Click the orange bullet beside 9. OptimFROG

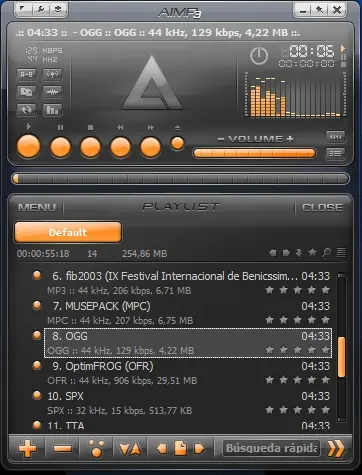(x=37, y=365)
